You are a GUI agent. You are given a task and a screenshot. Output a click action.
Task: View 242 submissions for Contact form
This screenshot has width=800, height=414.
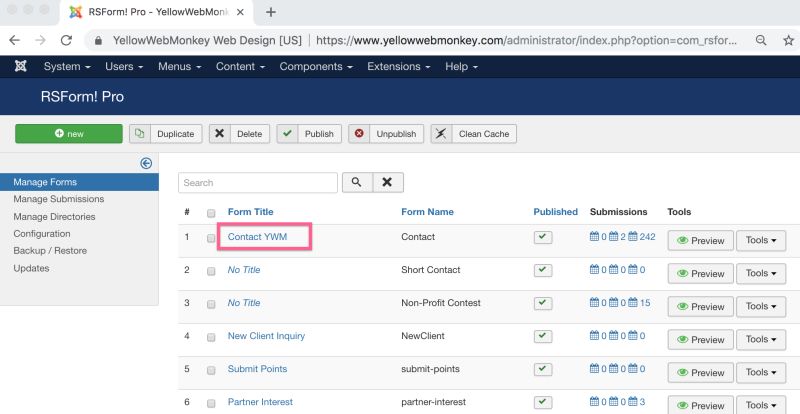(642, 237)
